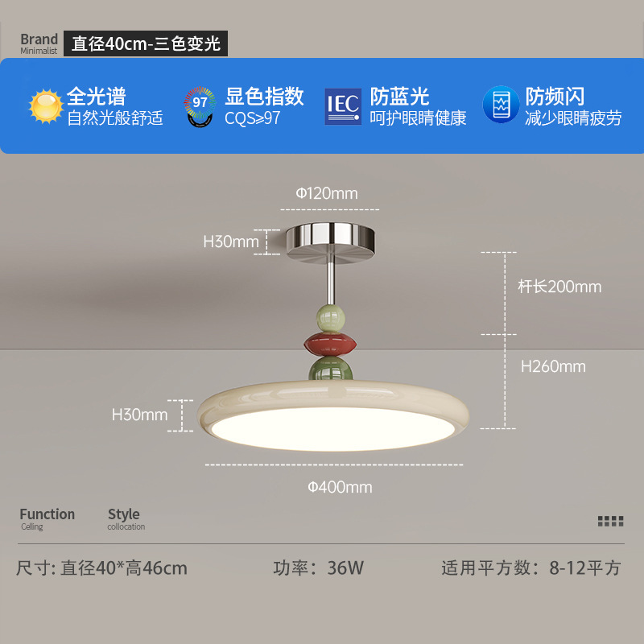Click the CQS 97 color index icon
This screenshot has width=644, height=644.
tap(200, 106)
